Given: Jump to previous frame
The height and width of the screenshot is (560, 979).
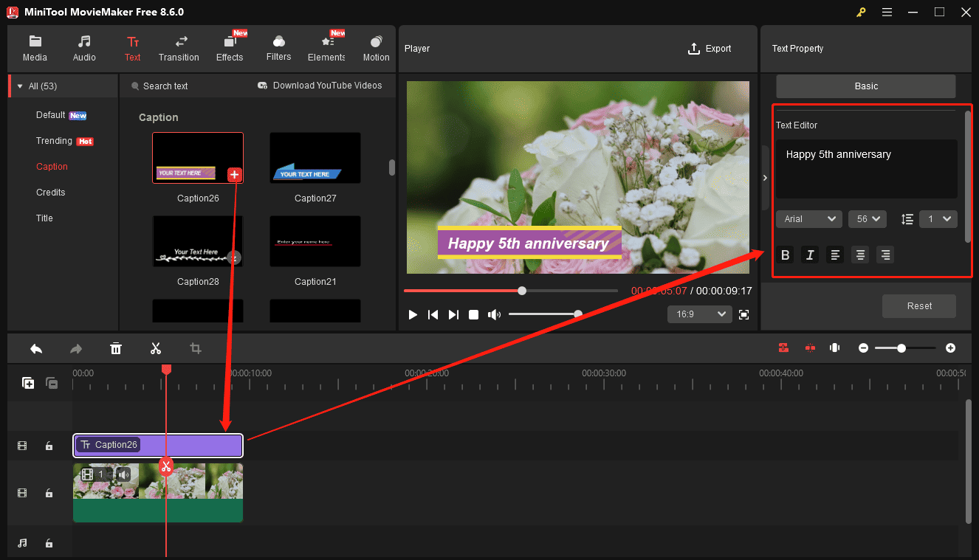Looking at the screenshot, I should coord(433,314).
